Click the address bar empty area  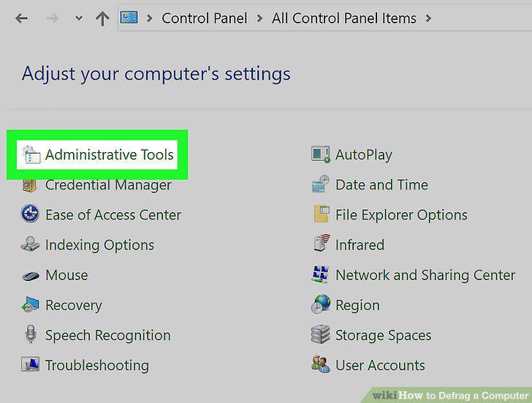pyautogui.click(x=482, y=18)
